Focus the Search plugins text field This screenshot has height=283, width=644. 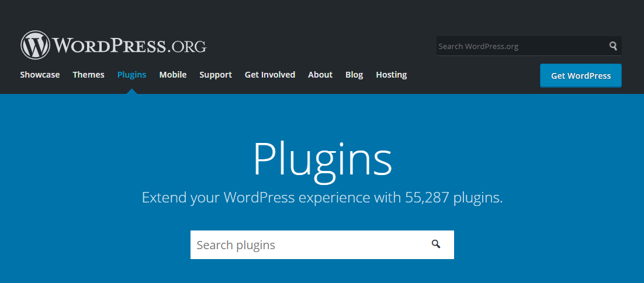pos(307,245)
